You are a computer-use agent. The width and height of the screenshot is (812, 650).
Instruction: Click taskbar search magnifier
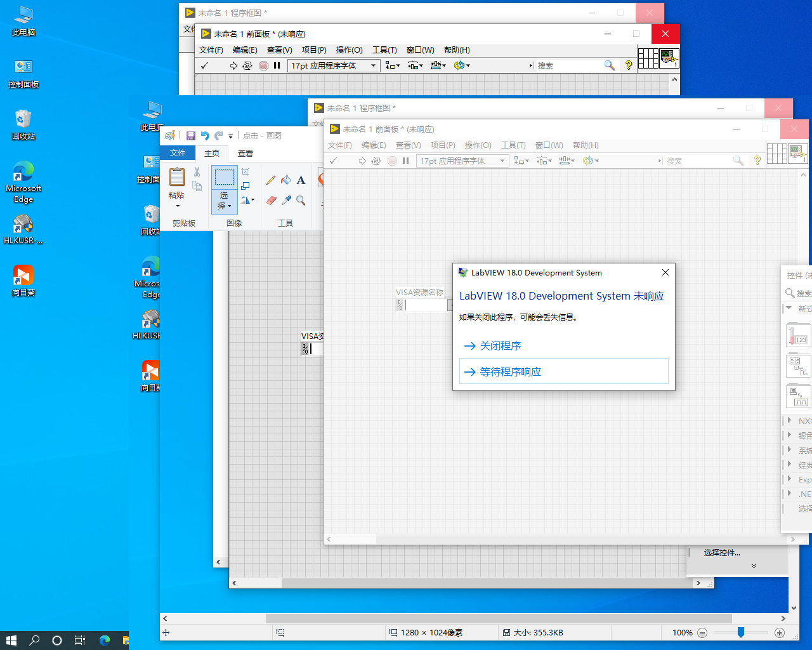[x=34, y=640]
